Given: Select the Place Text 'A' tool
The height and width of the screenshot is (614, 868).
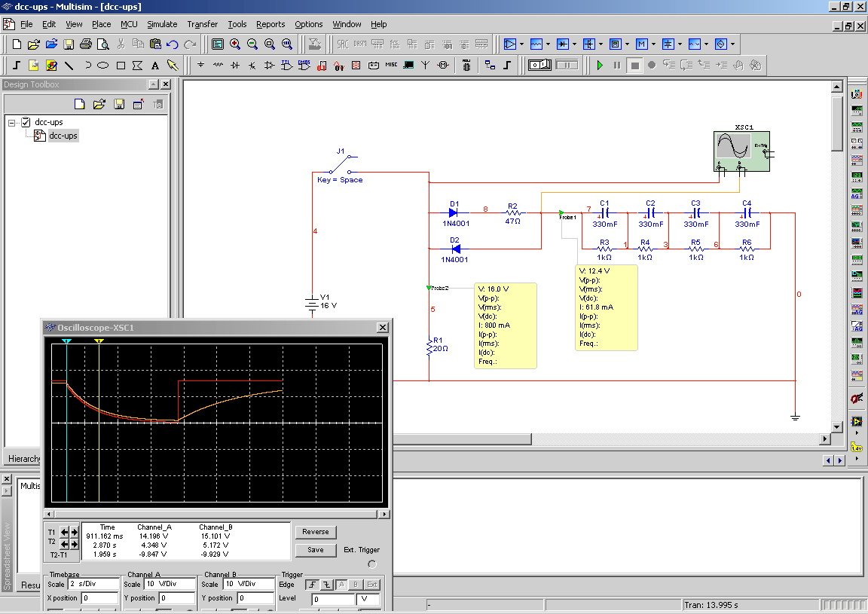Looking at the screenshot, I should [155, 66].
